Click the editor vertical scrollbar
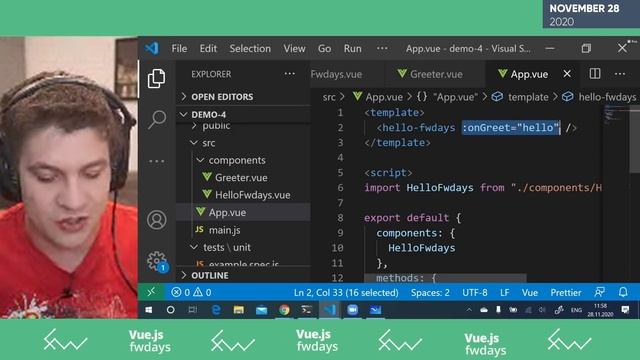This screenshot has width=640, height=360. click(634, 139)
